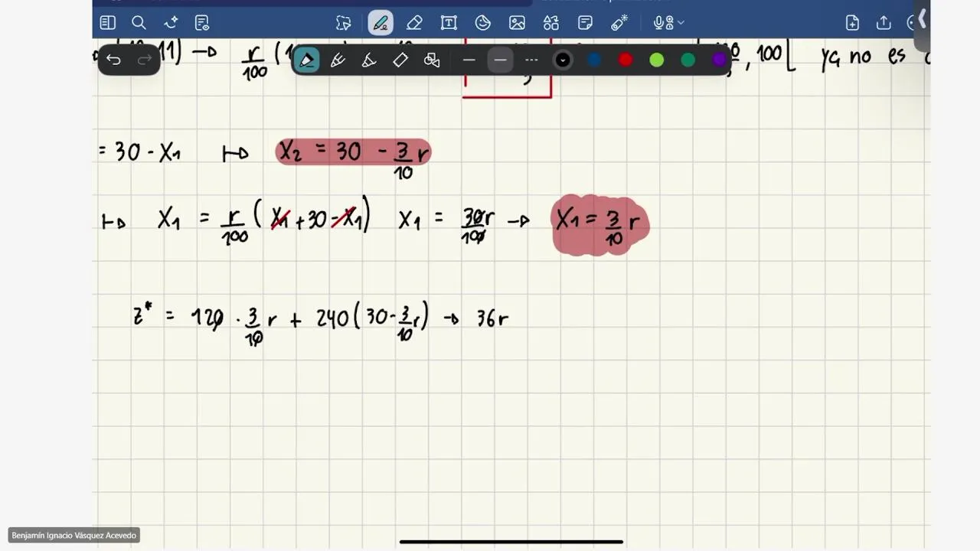
Task: Select the dashed stroke style
Action: [x=531, y=60]
